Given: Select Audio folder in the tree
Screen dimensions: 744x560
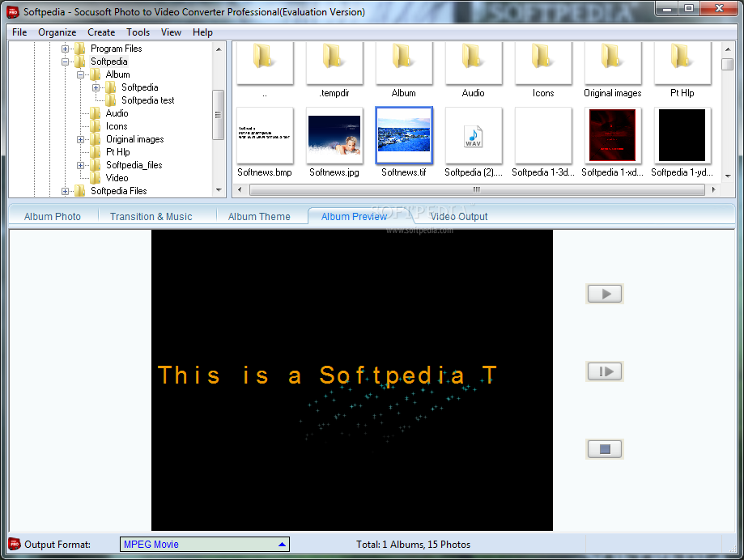Looking at the screenshot, I should (117, 113).
